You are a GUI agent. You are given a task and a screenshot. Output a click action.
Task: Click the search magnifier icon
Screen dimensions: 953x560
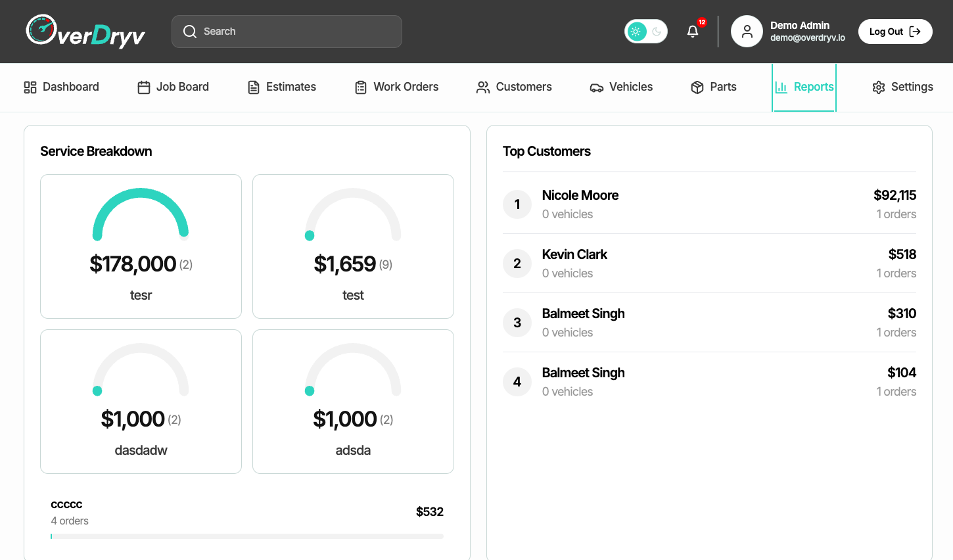(190, 32)
